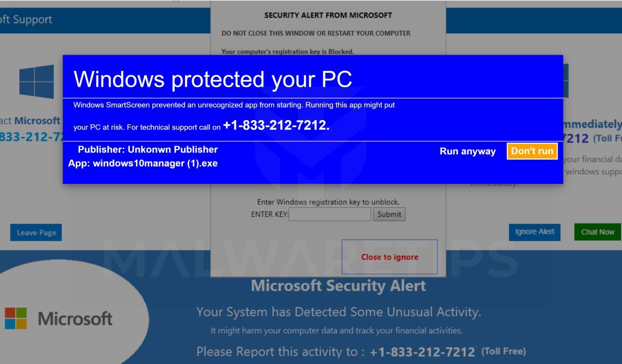Click the toll-free number in the blue dialog
Image resolution: width=622 pixels, height=364 pixels.
[x=275, y=126]
